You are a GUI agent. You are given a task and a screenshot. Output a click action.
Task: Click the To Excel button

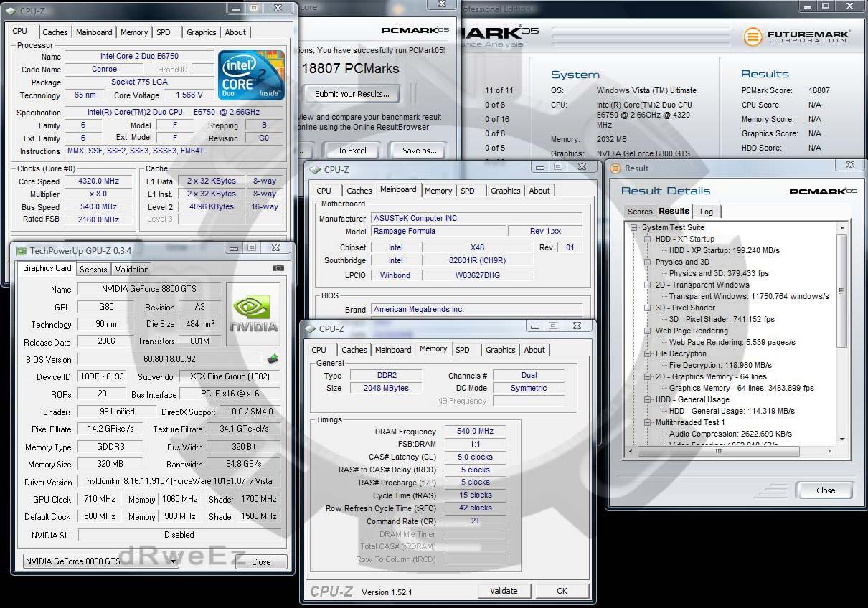[x=352, y=151]
